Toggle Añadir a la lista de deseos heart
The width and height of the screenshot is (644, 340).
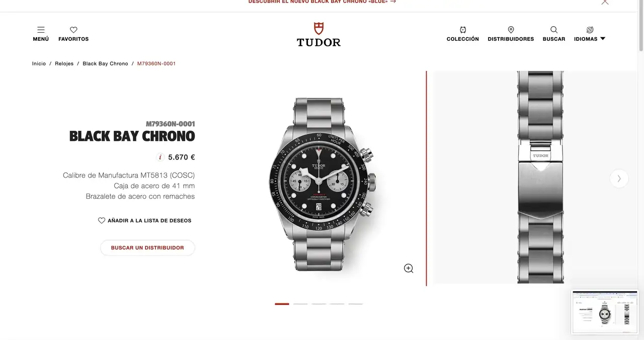[x=102, y=220]
